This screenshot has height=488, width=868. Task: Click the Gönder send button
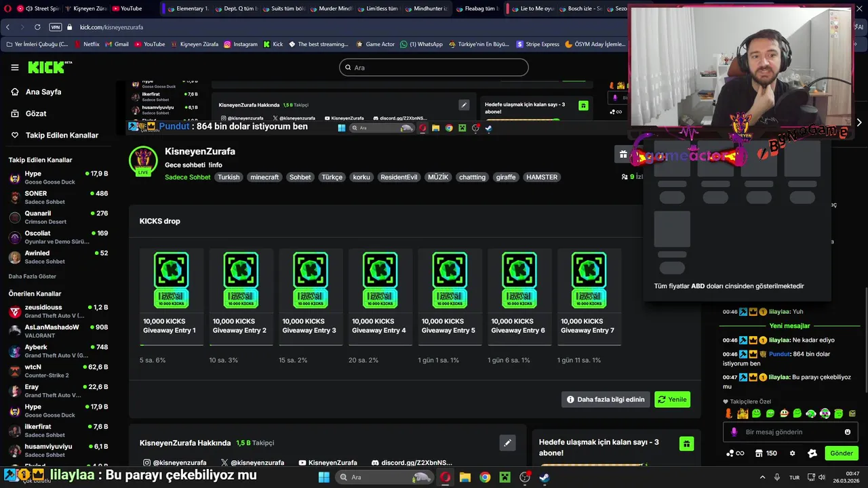click(x=842, y=453)
